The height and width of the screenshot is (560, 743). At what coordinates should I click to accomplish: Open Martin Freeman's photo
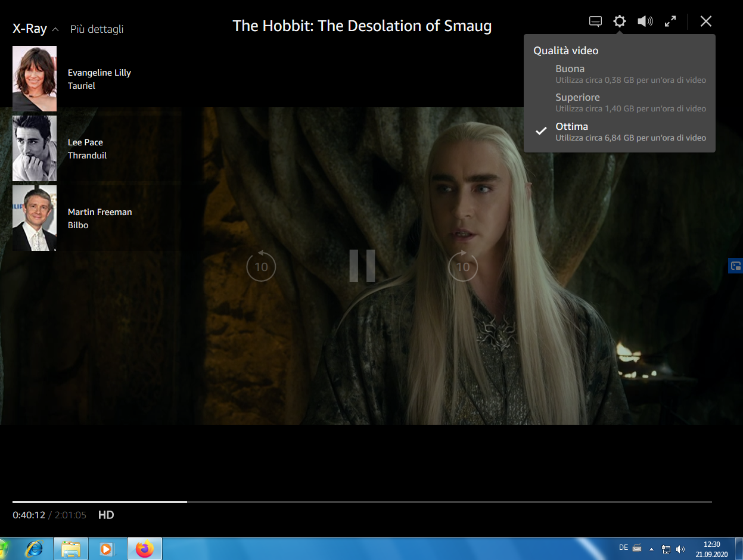click(x=35, y=218)
